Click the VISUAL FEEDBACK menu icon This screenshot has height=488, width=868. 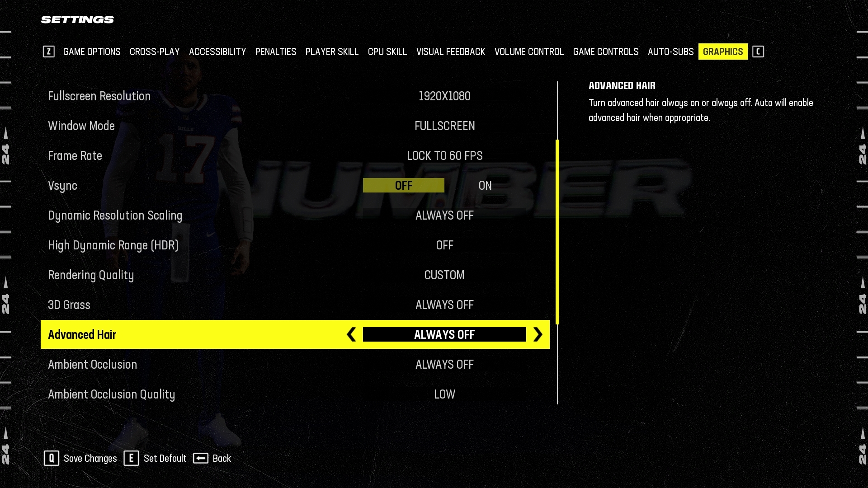coord(450,52)
